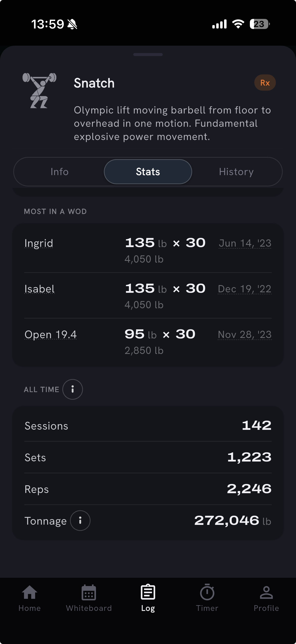
Task: Open the Ingrid workout link
Action: pyautogui.click(x=39, y=243)
